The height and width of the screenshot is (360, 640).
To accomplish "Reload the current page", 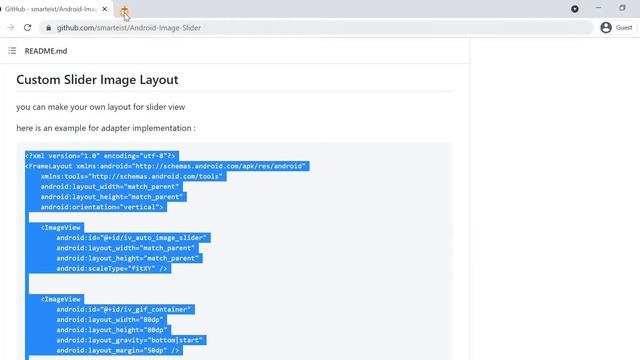I will tap(27, 27).
